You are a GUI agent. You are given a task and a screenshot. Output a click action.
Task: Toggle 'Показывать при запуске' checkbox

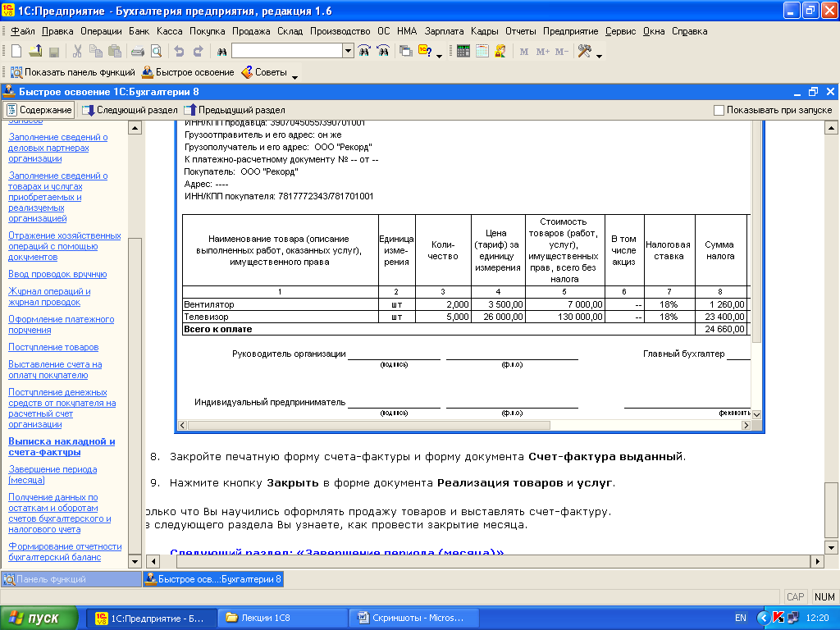[719, 110]
